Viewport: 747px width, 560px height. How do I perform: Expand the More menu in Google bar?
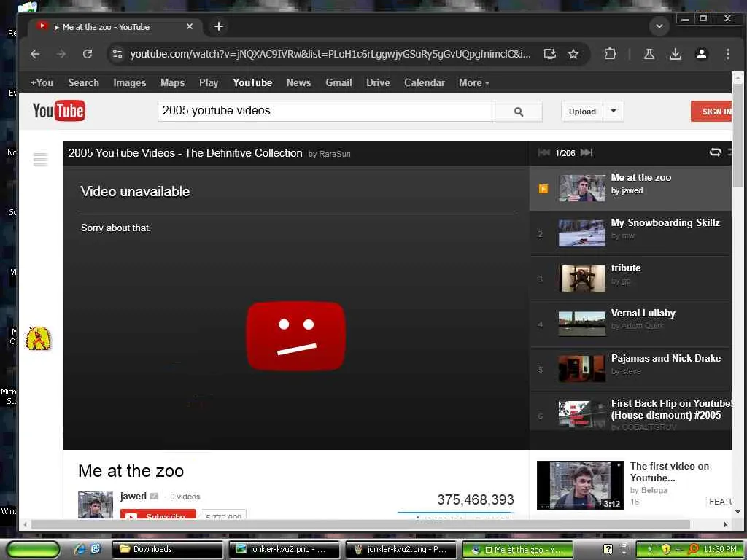click(474, 83)
